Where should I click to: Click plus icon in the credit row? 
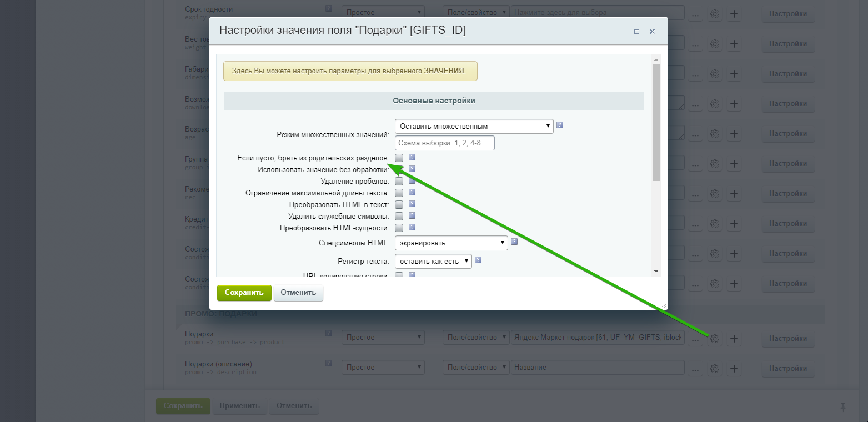(734, 224)
